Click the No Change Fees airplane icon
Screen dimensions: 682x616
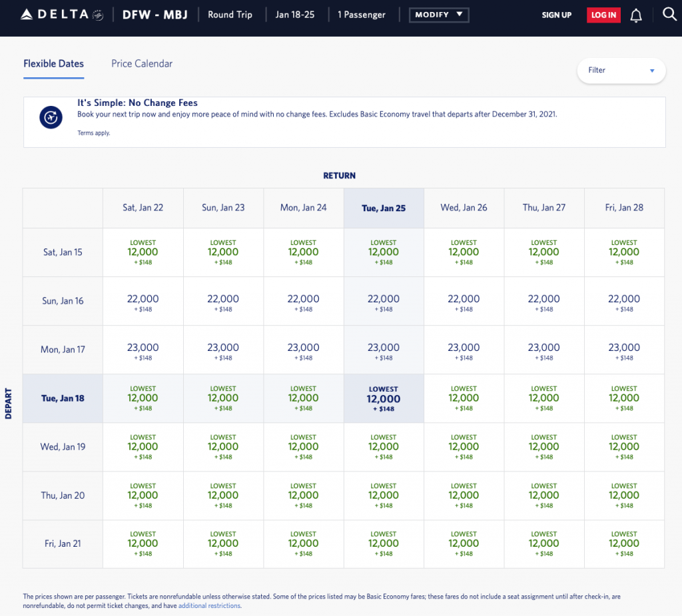click(x=51, y=118)
